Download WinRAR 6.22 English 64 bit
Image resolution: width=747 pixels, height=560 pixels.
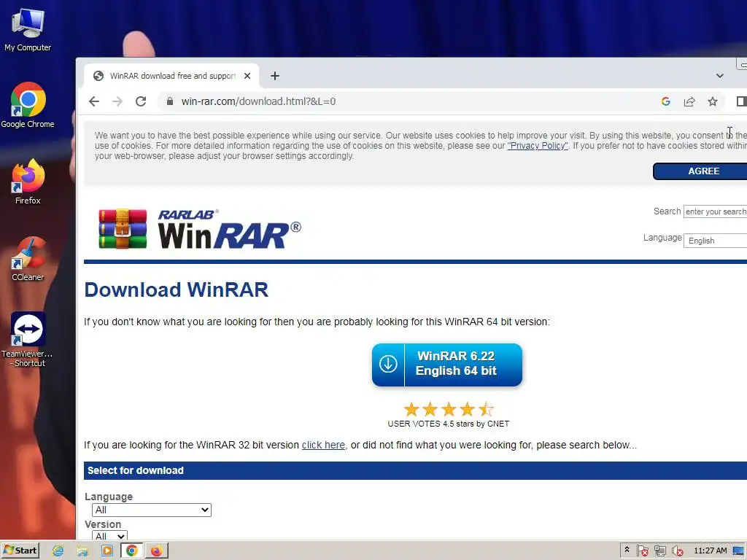pyautogui.click(x=447, y=365)
